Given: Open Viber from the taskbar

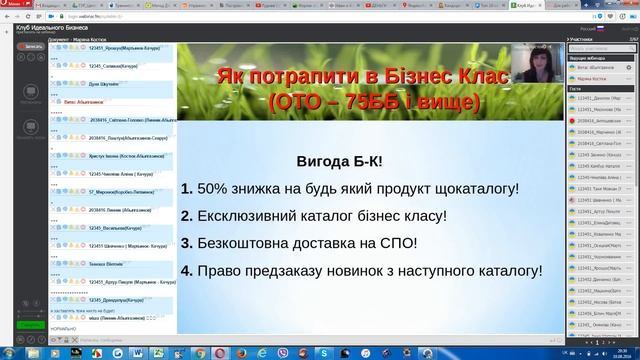Looking at the screenshot, I should (x=283, y=353).
